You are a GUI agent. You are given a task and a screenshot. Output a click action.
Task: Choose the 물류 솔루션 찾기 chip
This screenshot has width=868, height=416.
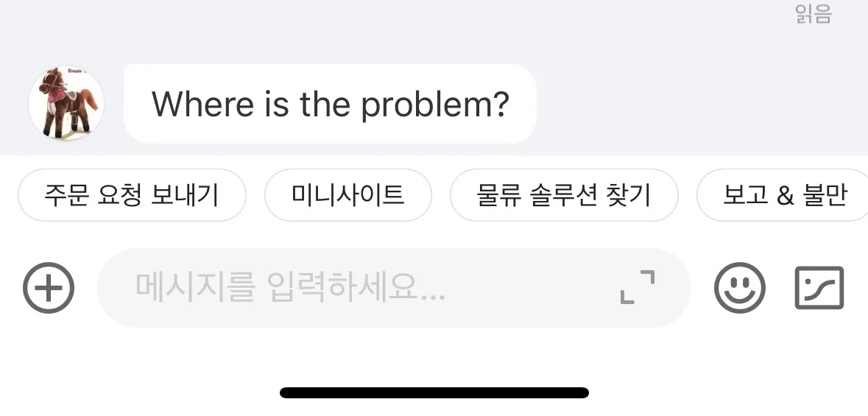563,195
